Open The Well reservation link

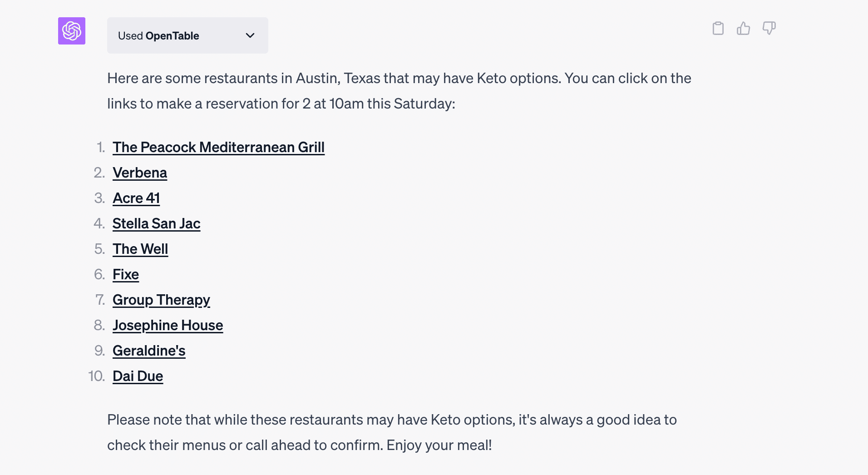140,249
